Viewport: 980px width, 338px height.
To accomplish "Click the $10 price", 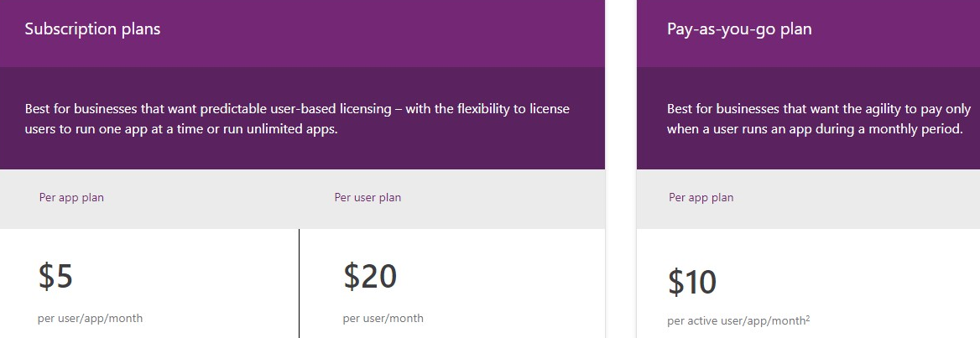I will coord(692,282).
